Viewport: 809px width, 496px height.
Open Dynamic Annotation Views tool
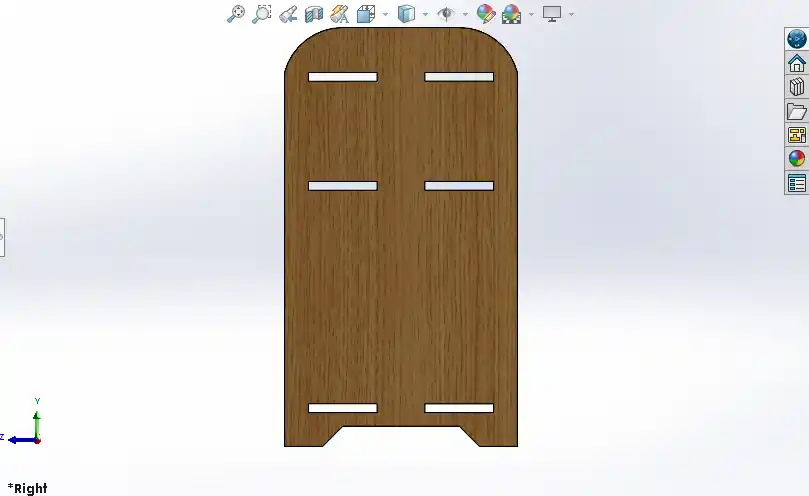[339, 14]
